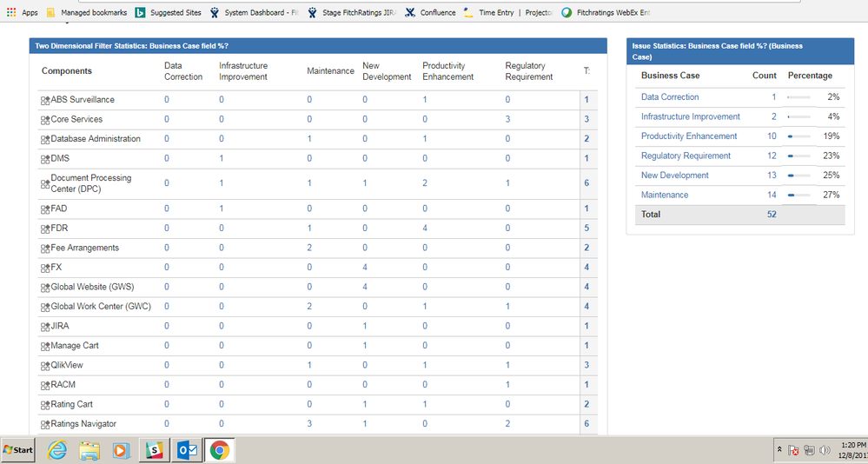Click component icon beside FAD
Screen dimensions: 868x464
click(x=45, y=210)
